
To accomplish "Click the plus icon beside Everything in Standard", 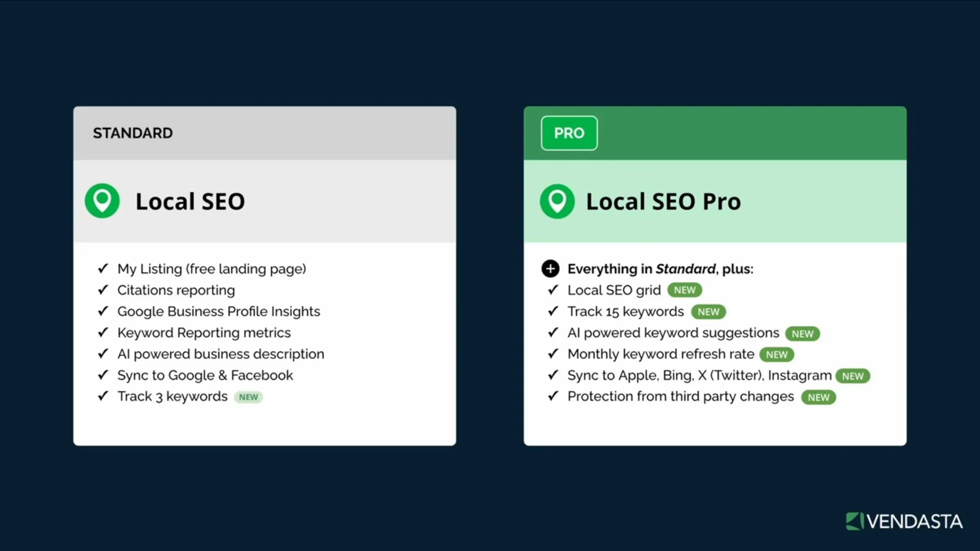I will 550,269.
